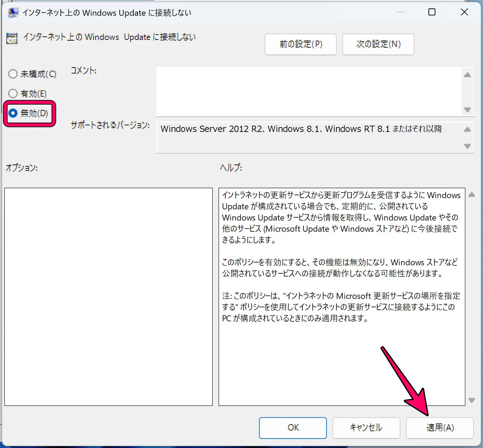Apply changes with 適用(A) button
483x448 pixels.
coord(440,428)
